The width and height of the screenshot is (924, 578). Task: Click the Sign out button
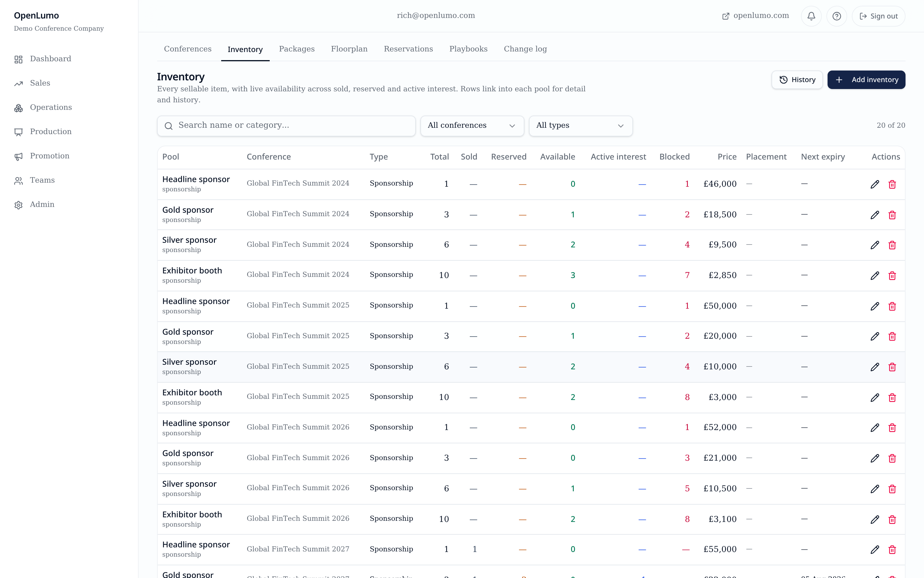pyautogui.click(x=878, y=16)
